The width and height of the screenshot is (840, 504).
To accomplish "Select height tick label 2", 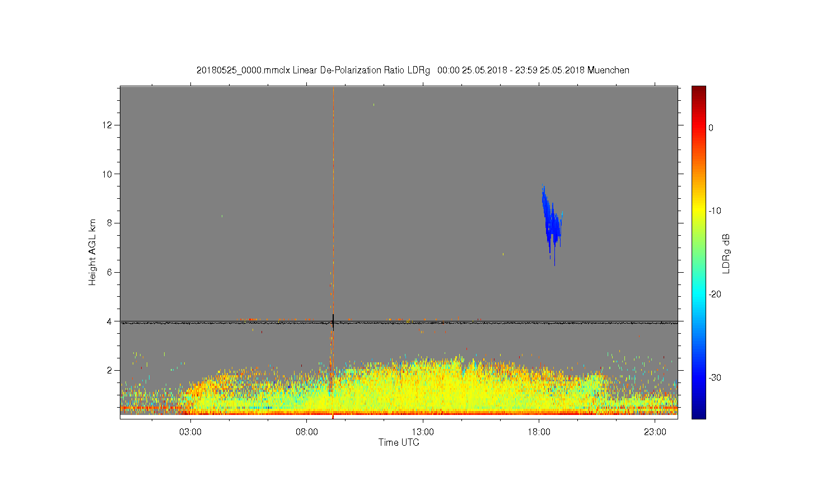I will [110, 371].
